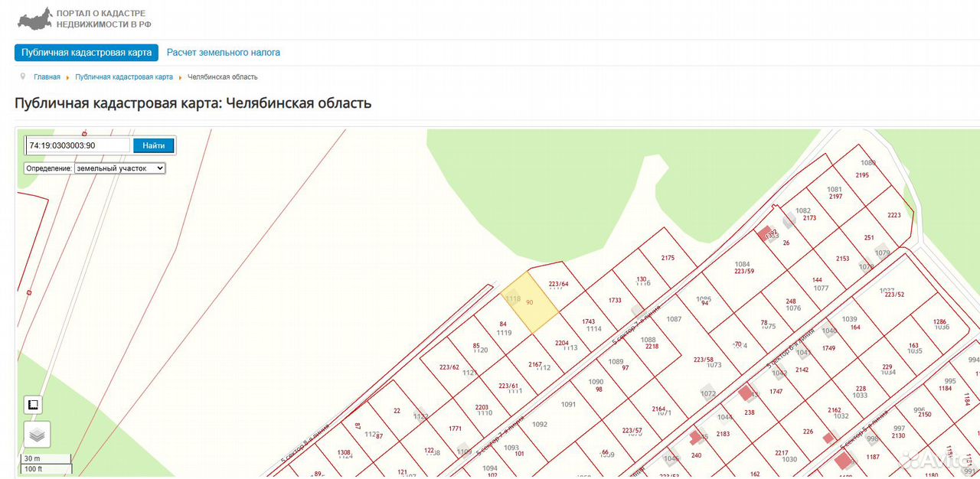
Task: Open the map layers stack icon
Action: (37, 435)
